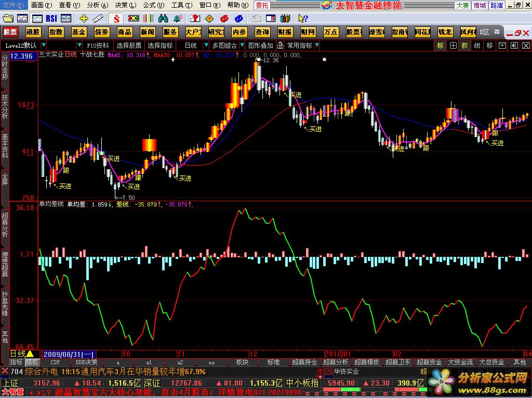Expand the dropdown after 地区 tab
Image resolution: width=532 pixels, height=398 pixels.
pos(497,32)
